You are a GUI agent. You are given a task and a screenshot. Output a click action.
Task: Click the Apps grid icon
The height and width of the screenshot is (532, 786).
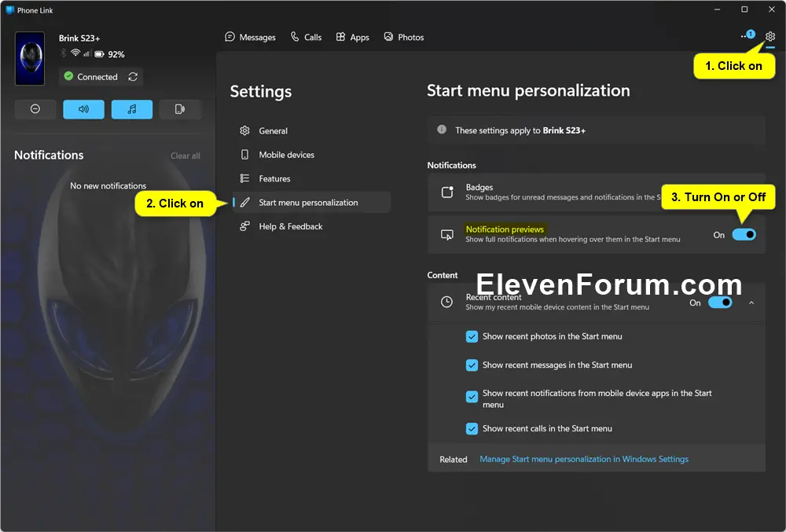coord(340,37)
